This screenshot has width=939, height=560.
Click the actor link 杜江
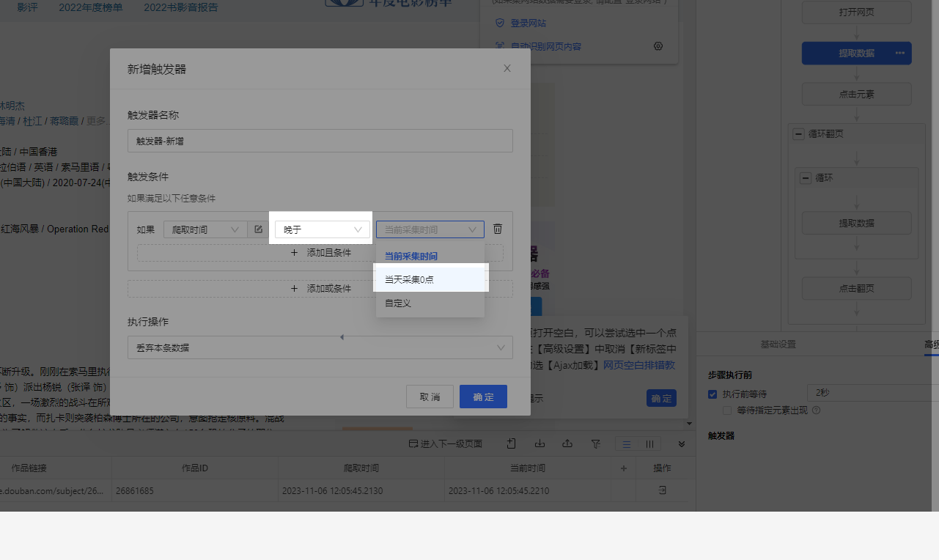32,121
